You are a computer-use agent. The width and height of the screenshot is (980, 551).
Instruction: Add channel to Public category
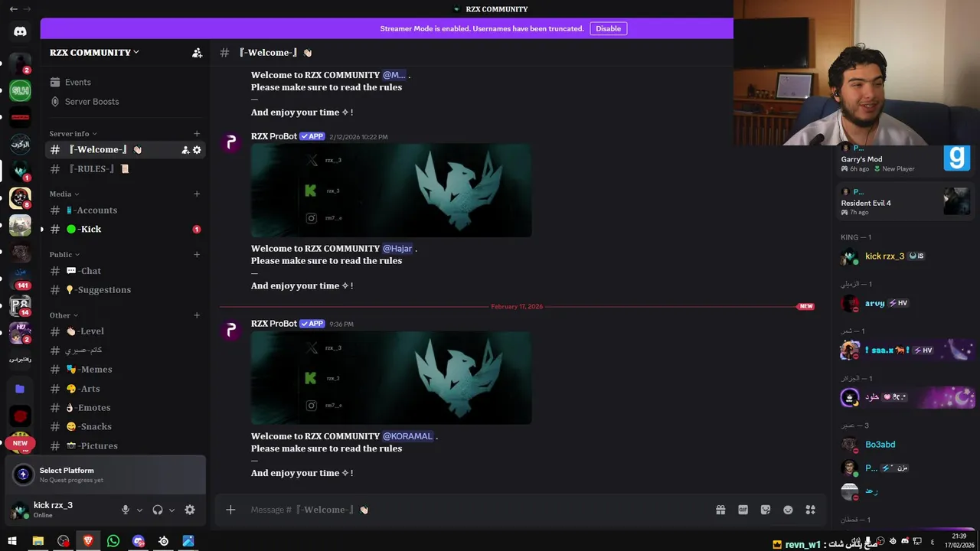[197, 255]
